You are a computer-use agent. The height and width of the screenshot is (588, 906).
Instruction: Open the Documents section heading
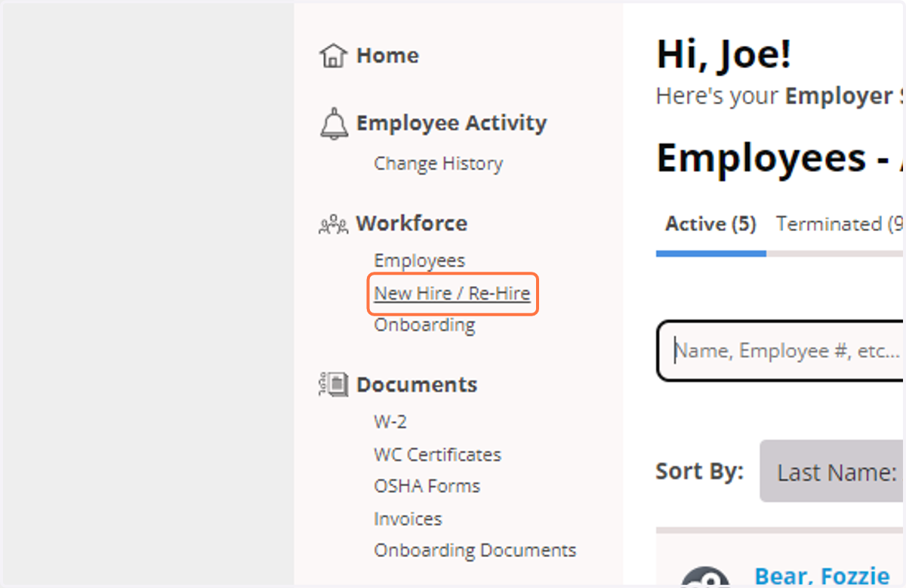417,384
